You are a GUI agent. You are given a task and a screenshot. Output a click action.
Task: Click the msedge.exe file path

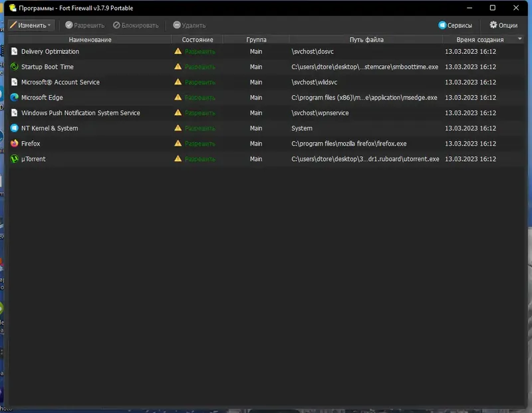pos(364,98)
